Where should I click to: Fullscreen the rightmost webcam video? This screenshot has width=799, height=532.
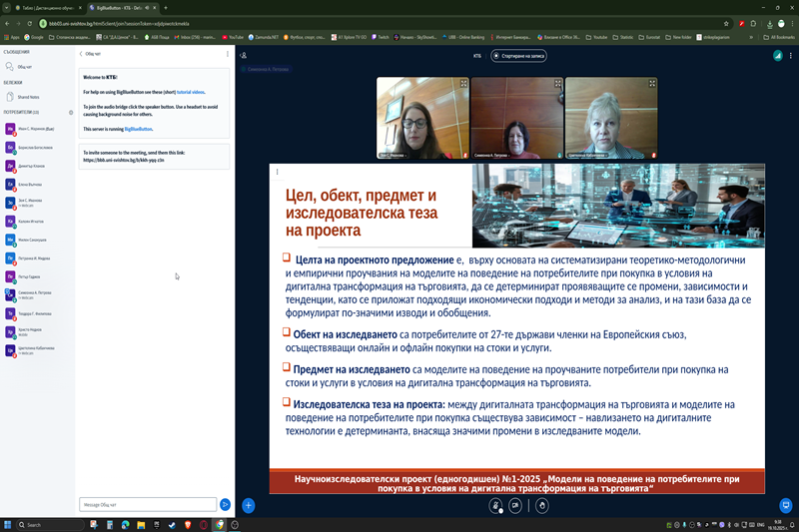pos(652,84)
